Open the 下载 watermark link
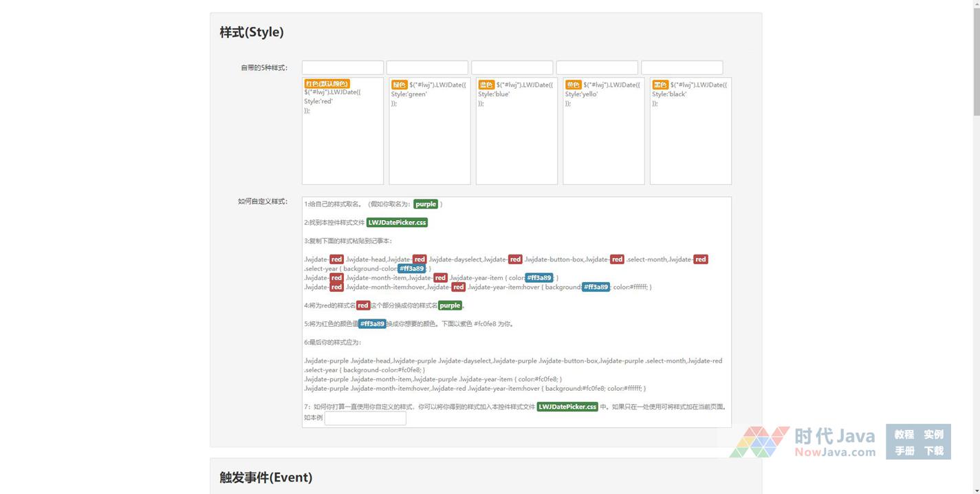Viewport: 980px width, 494px height. coord(933,451)
